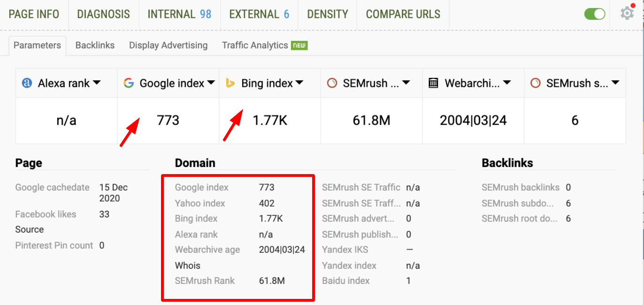Click the Page section heading

click(x=29, y=163)
